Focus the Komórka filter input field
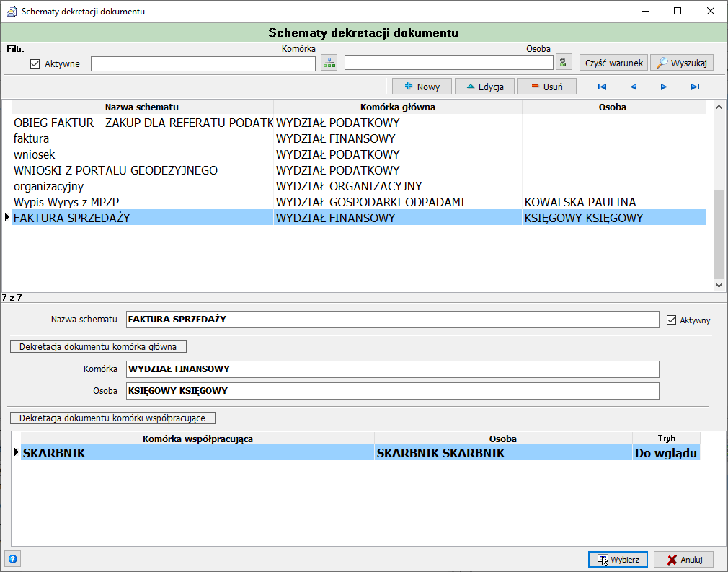This screenshot has width=728, height=572. click(203, 63)
